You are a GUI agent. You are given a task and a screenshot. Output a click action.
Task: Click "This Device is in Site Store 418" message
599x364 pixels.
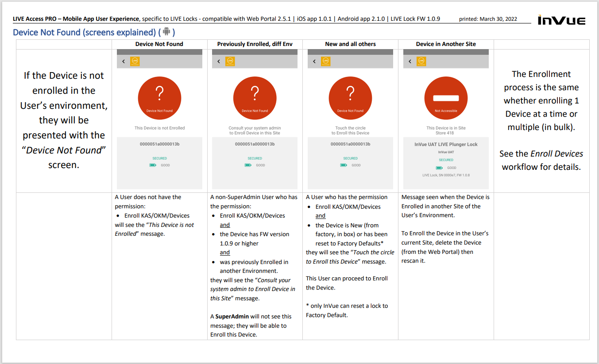pos(446,130)
